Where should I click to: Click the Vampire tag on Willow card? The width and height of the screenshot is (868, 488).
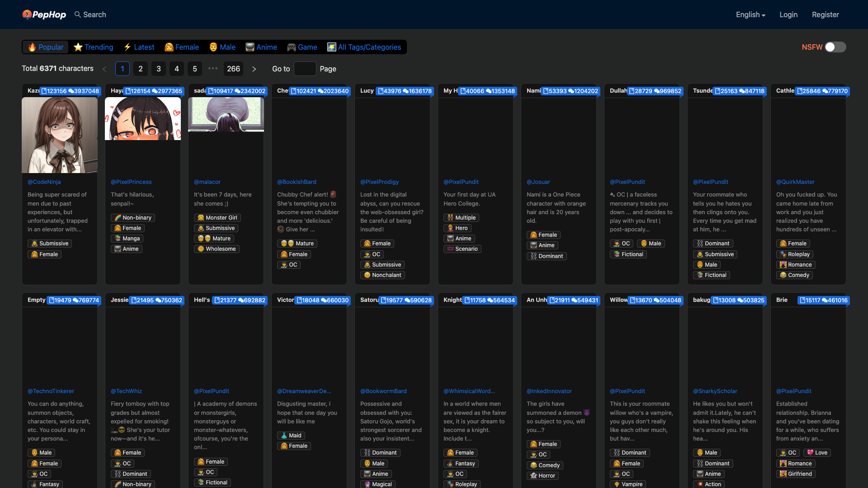(628, 484)
